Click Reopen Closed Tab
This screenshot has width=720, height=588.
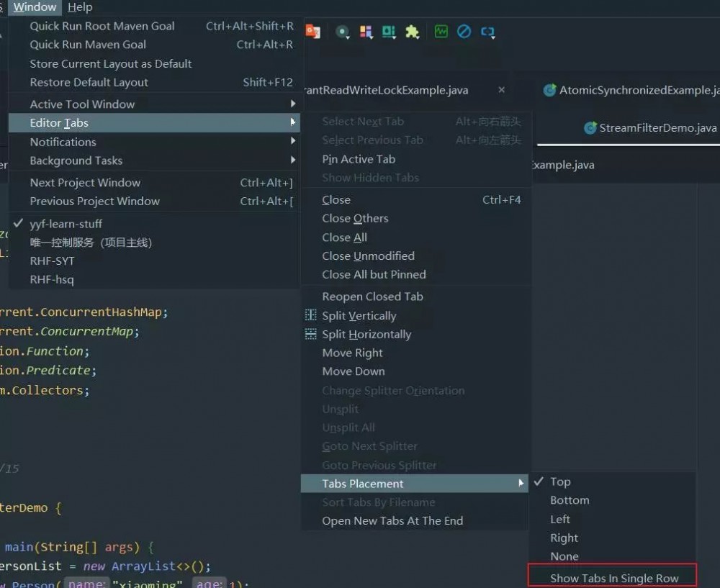(372, 296)
